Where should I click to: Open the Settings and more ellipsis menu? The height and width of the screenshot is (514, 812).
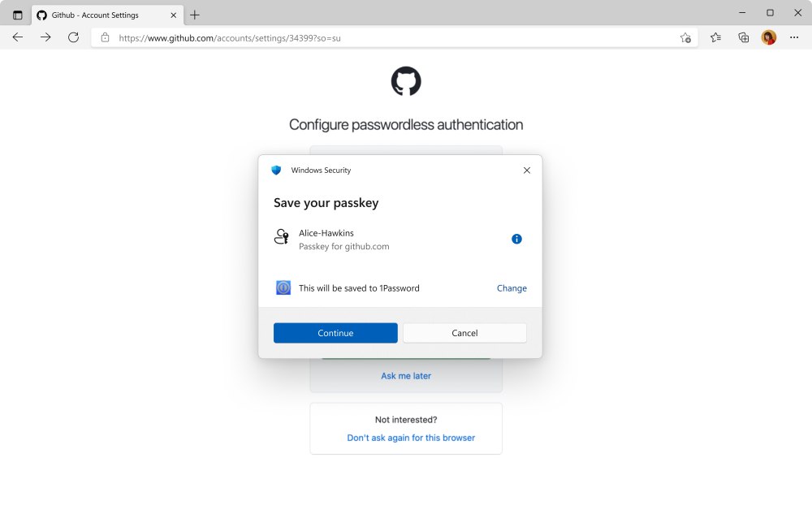[794, 37]
